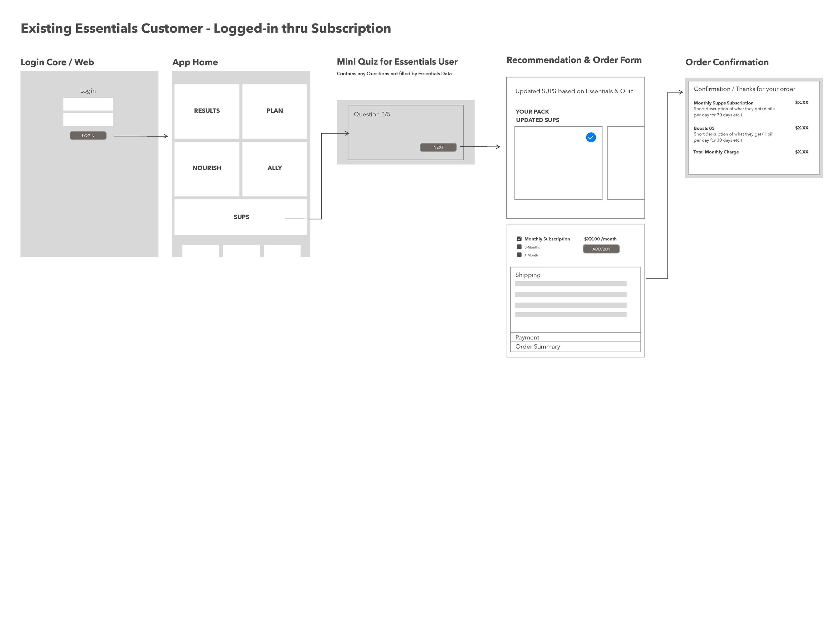
Task: Click the NEXT button in quiz
Action: point(438,147)
